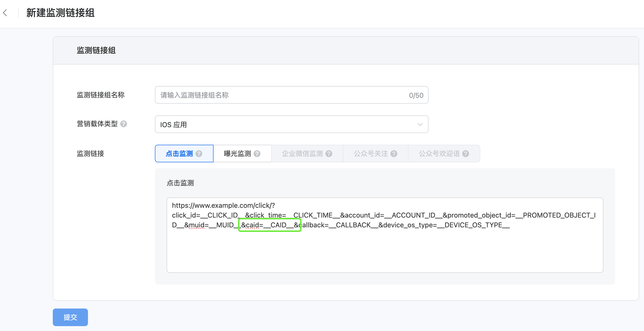Select the 公众号关注 tab
Viewport: 644px width, 331px height.
376,154
